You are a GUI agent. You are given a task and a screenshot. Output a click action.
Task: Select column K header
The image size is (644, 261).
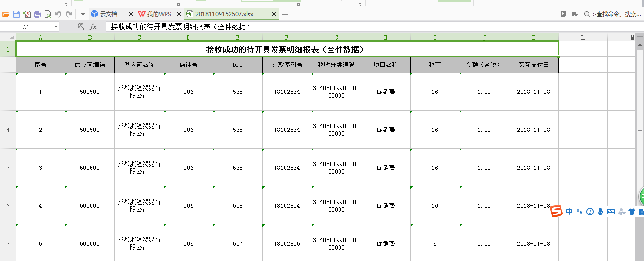(534, 37)
